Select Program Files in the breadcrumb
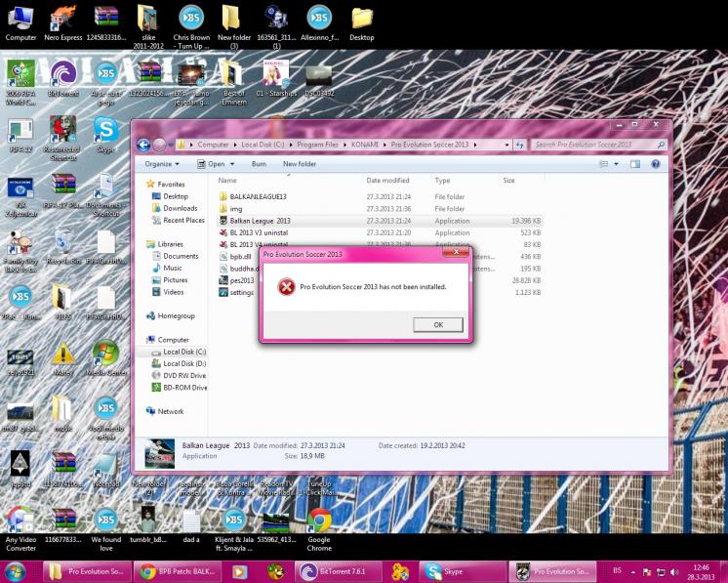Image resolution: width=728 pixels, height=583 pixels. click(x=317, y=145)
